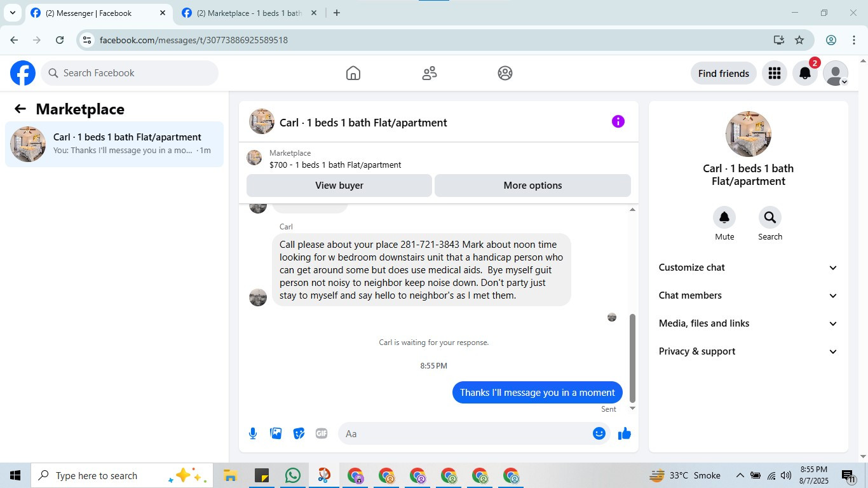Image resolution: width=868 pixels, height=488 pixels.
Task: Click Carl's avatar beside his message
Action: [x=258, y=297]
